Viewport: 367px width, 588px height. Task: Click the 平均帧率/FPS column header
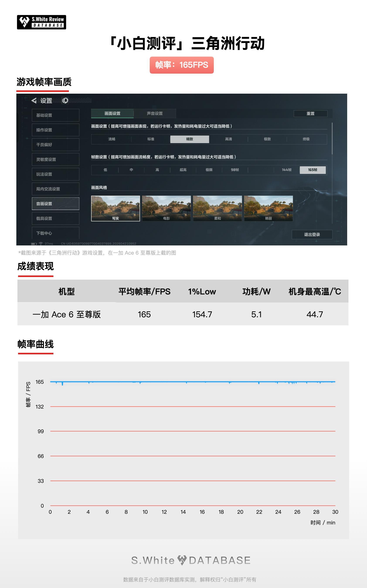tap(144, 291)
